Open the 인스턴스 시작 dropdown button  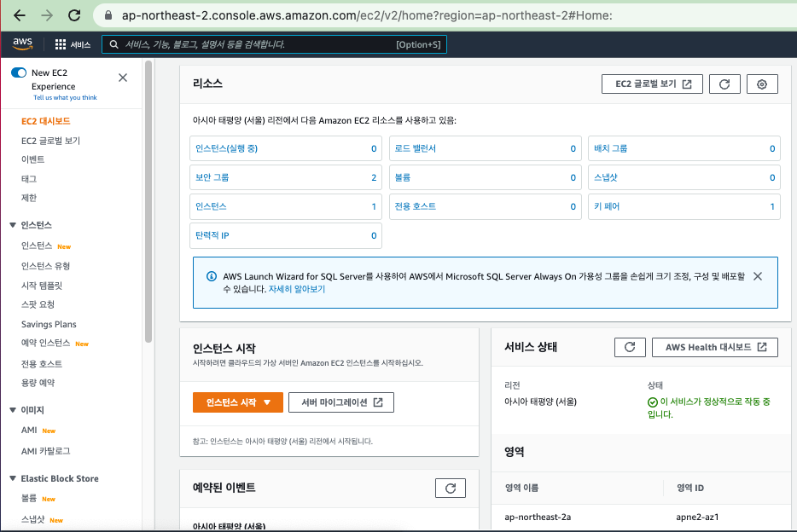tap(238, 402)
